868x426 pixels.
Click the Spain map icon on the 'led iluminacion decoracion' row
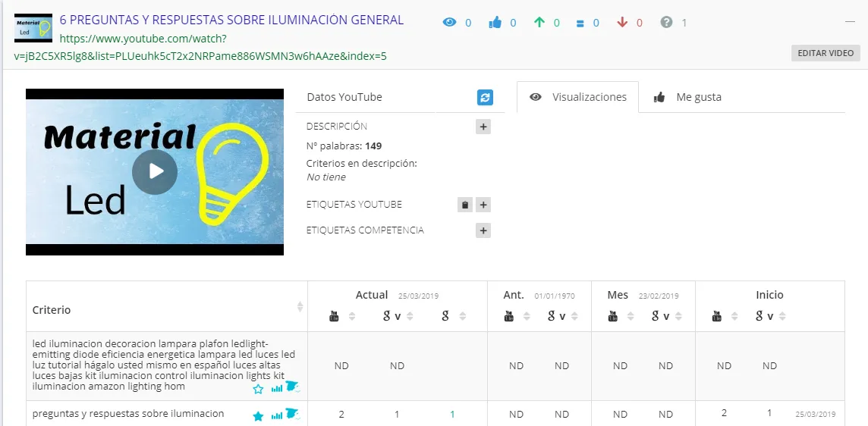point(293,387)
